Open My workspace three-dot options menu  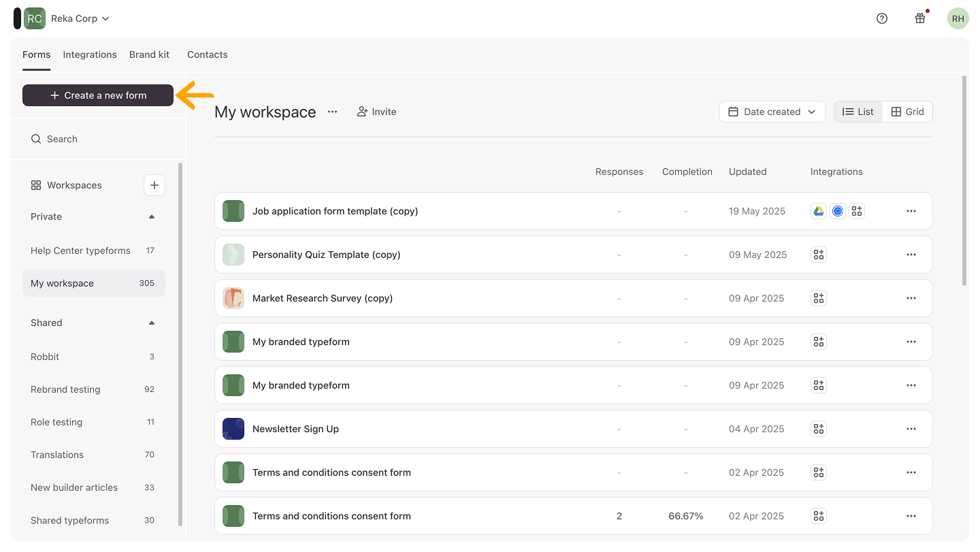tap(332, 112)
